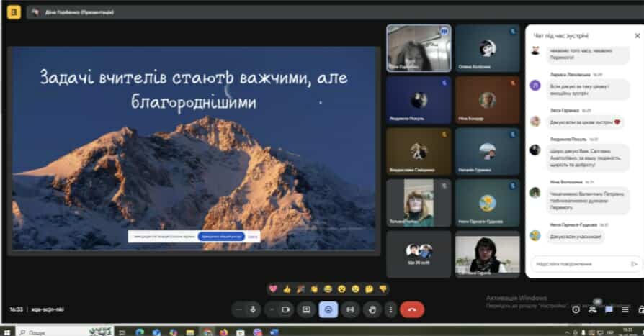Send the thumbs up reaction
Viewport: 644px width, 336px height.
pyautogui.click(x=287, y=289)
